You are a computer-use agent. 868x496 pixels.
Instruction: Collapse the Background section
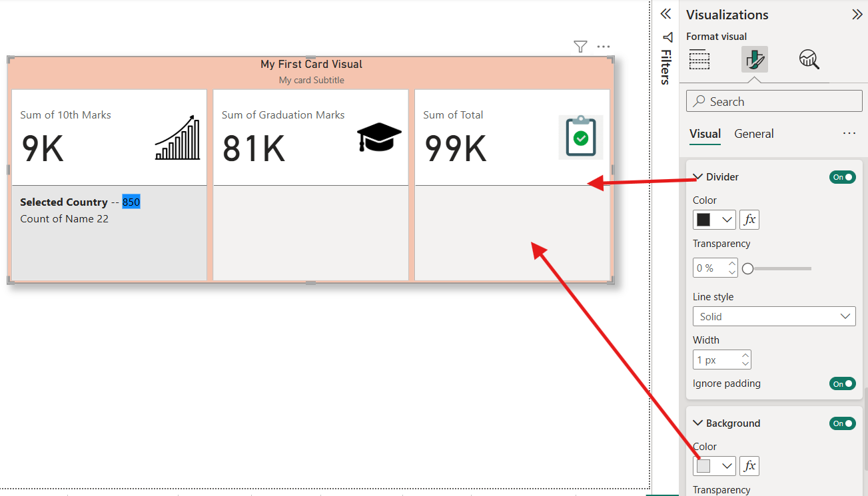[x=697, y=423]
